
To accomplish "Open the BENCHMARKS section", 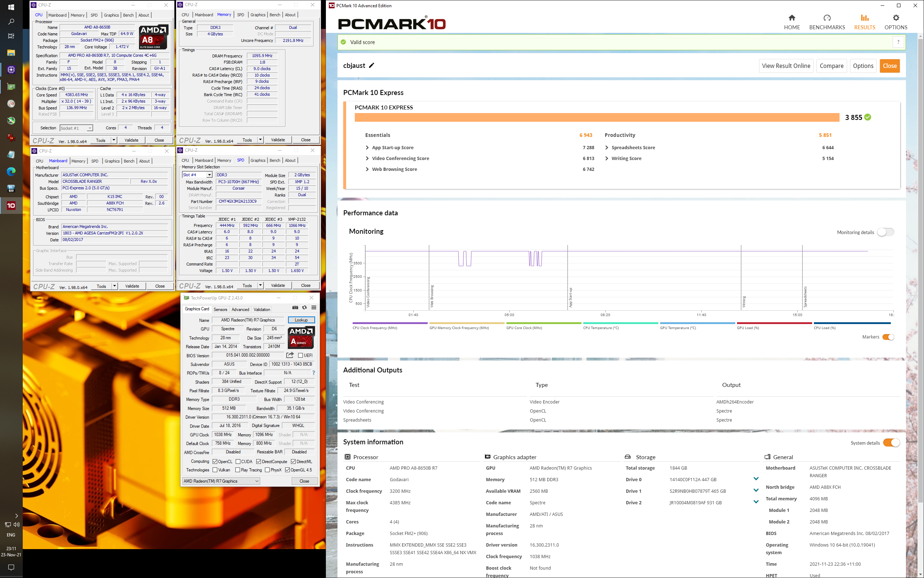I will (827, 22).
